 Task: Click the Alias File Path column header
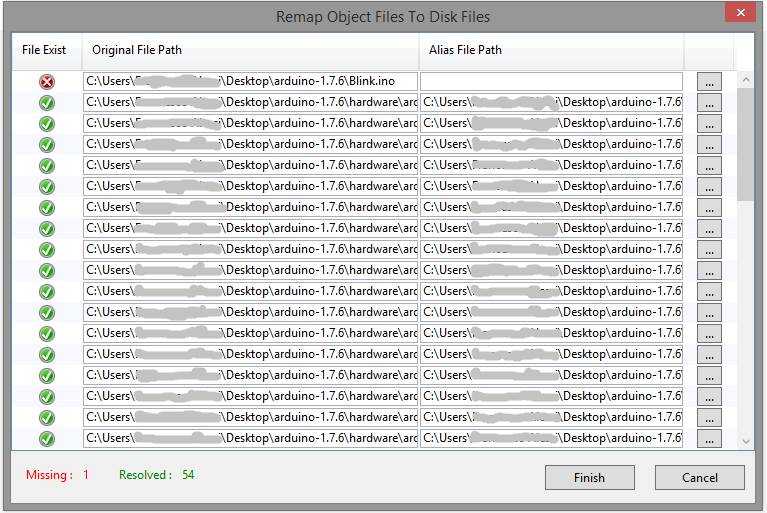(551, 50)
